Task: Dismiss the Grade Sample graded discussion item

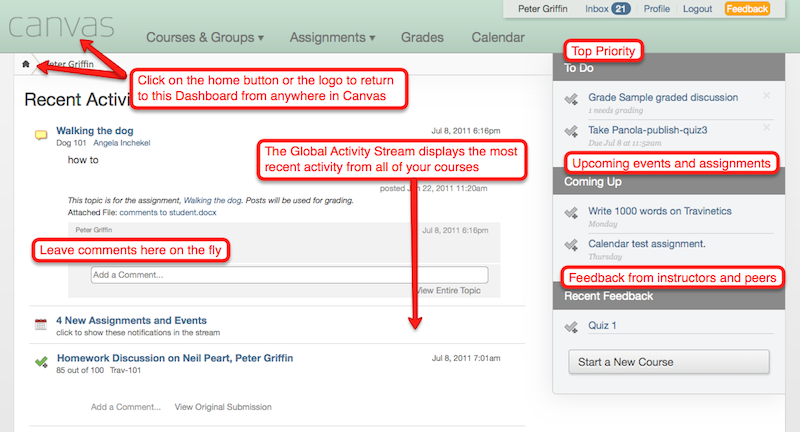Action: pyautogui.click(x=766, y=95)
